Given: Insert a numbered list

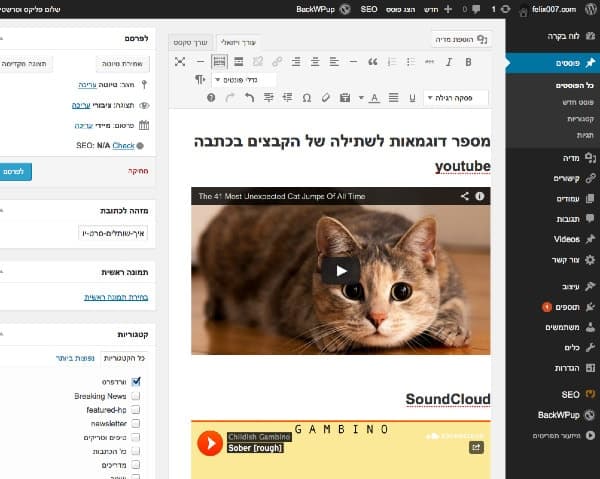Looking at the screenshot, I should [x=391, y=62].
